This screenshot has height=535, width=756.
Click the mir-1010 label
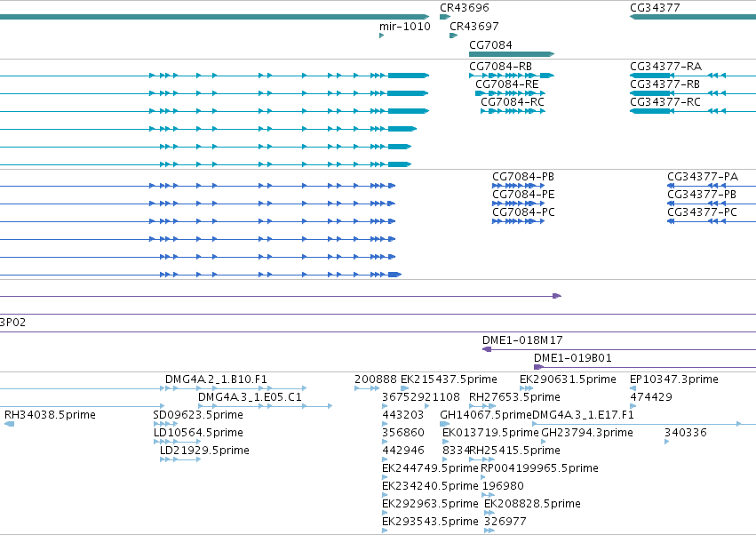(404, 27)
